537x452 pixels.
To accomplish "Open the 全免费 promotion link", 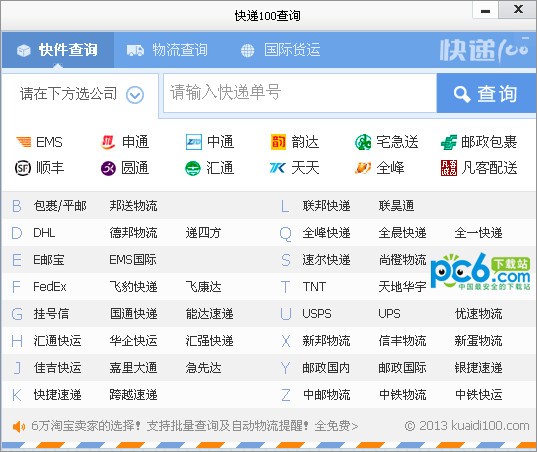I will (x=336, y=426).
